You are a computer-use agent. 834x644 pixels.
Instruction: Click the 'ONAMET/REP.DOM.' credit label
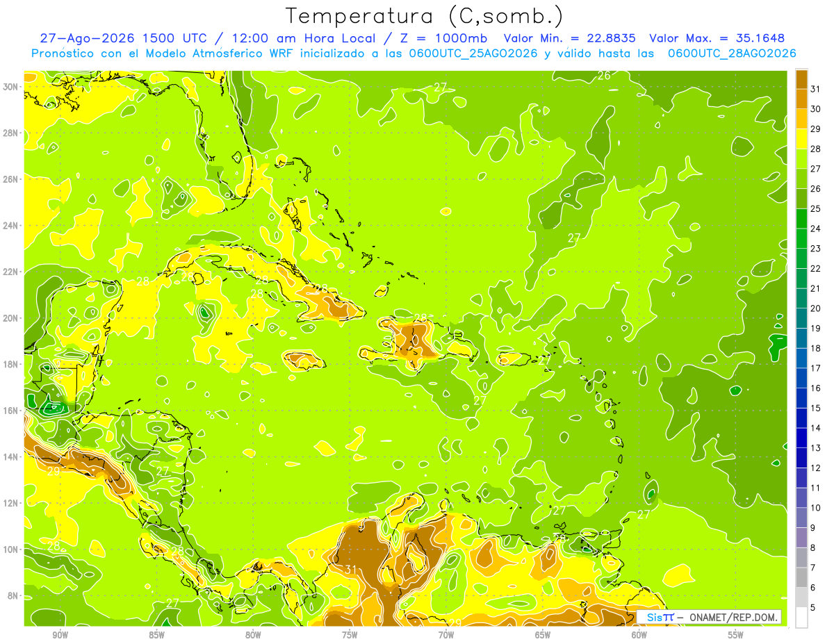point(733,617)
